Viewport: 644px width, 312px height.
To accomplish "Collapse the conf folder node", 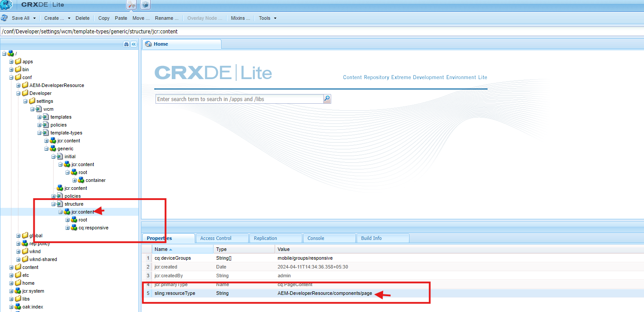I will coord(11,77).
